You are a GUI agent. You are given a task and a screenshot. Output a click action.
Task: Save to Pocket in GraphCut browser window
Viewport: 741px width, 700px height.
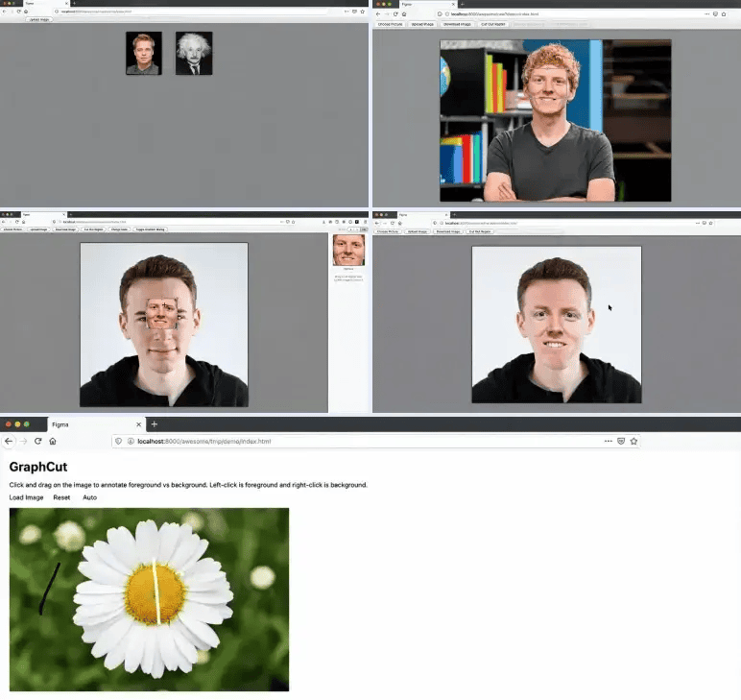point(621,441)
